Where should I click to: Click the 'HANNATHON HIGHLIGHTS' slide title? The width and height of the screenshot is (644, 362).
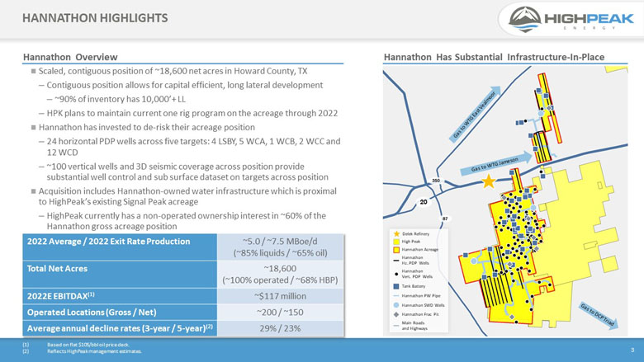(x=95, y=18)
